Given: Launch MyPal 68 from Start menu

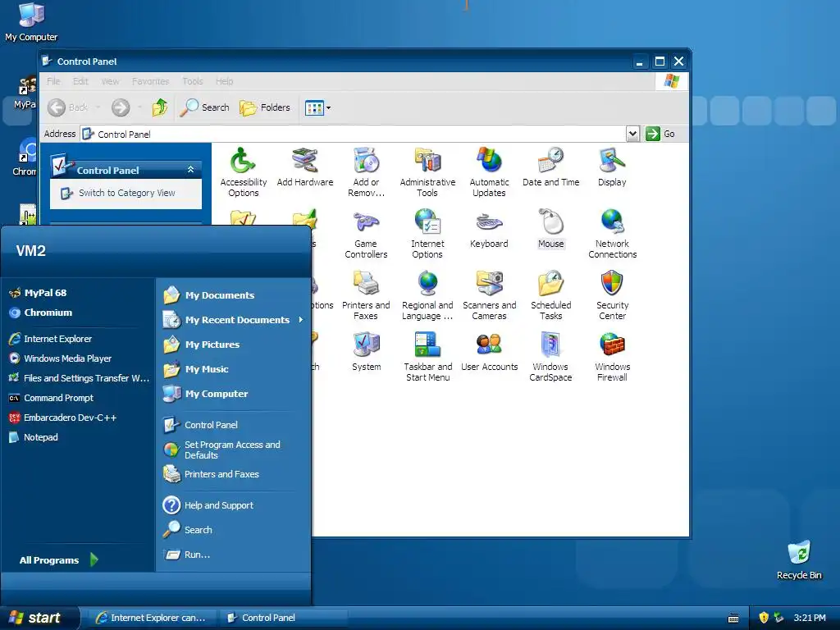Looking at the screenshot, I should click(38, 293).
